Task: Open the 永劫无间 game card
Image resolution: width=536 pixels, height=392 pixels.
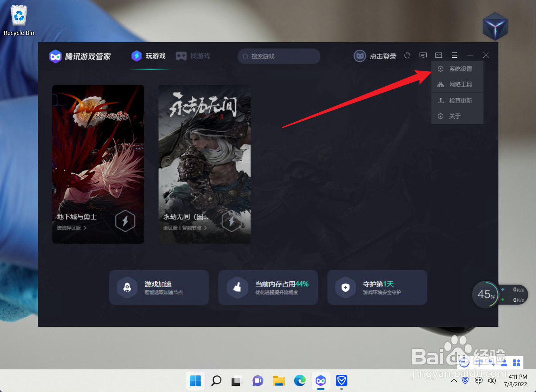Action: [x=205, y=164]
